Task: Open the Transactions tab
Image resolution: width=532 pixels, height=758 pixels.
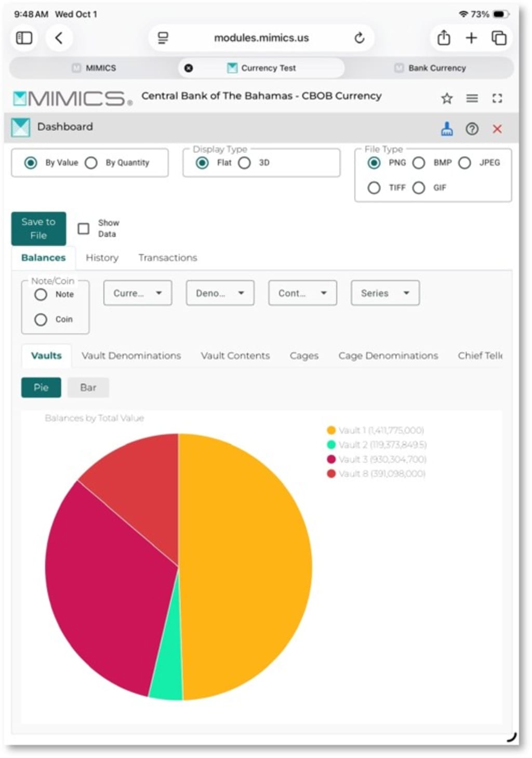Action: [x=168, y=258]
